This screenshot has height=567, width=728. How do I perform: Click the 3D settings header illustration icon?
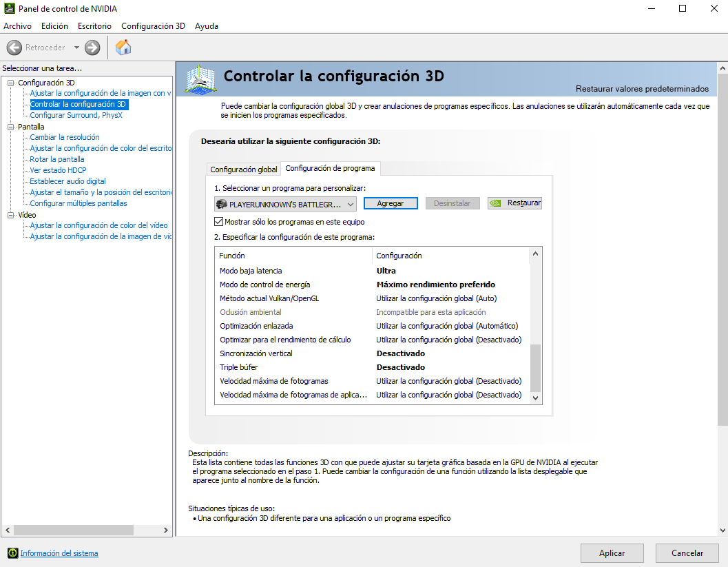[200, 79]
